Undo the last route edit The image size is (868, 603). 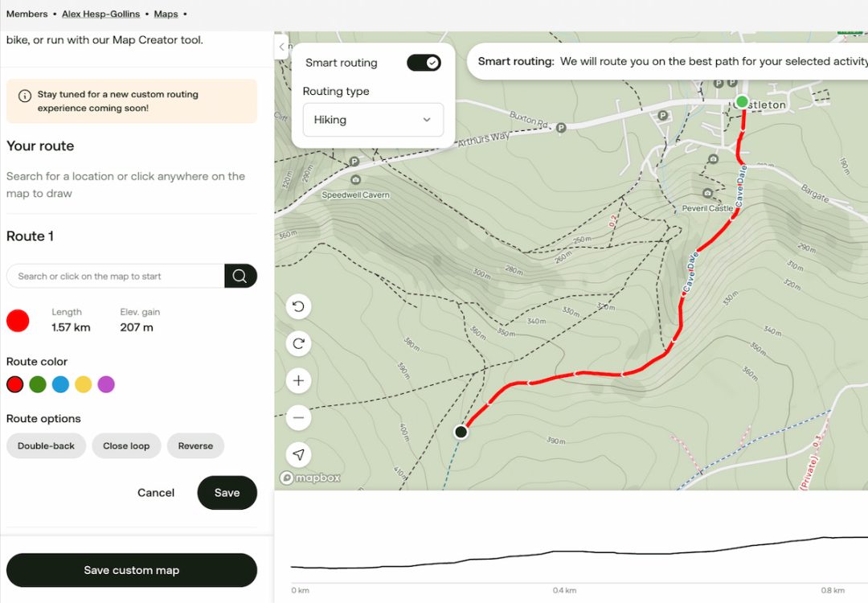(x=298, y=306)
